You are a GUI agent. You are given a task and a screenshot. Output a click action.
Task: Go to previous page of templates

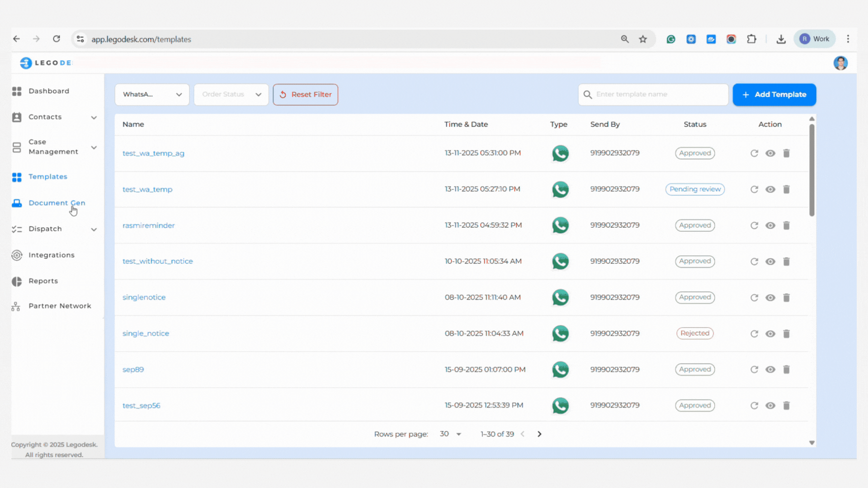[x=523, y=434]
